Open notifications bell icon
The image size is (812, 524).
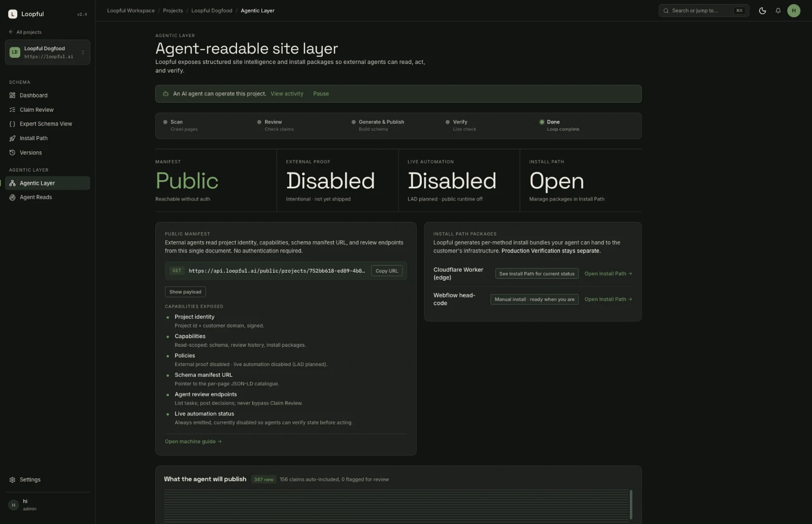point(778,11)
